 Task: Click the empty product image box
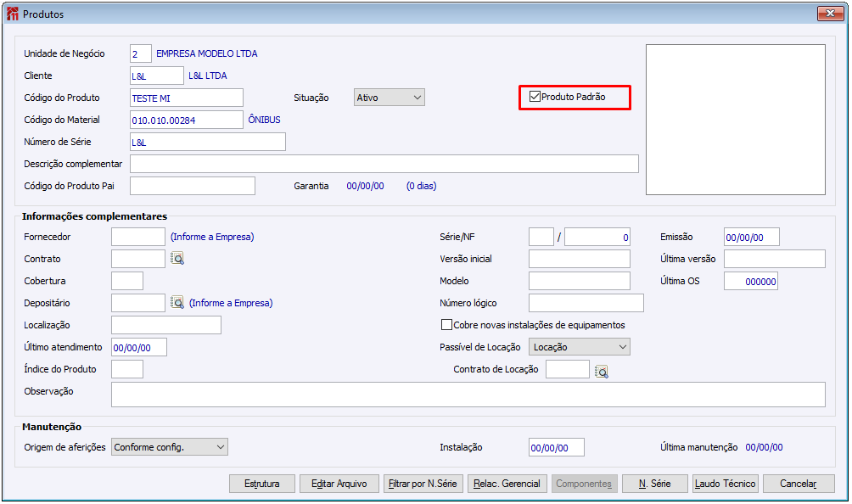(736, 120)
